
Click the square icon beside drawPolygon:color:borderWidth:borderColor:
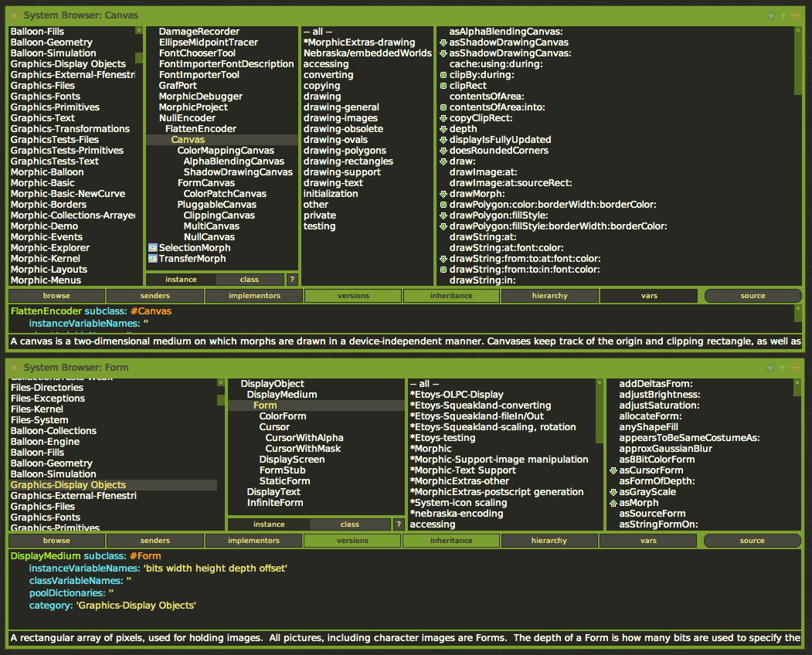point(443,205)
